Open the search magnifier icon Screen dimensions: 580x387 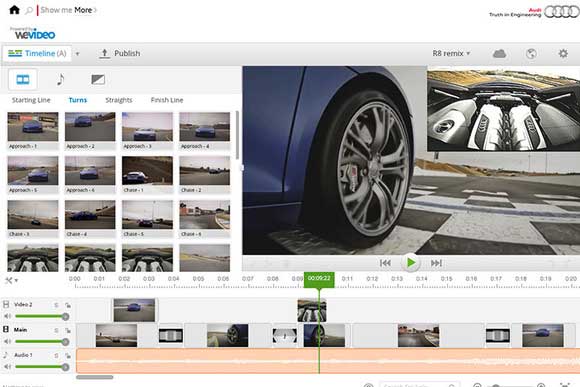(x=29, y=10)
